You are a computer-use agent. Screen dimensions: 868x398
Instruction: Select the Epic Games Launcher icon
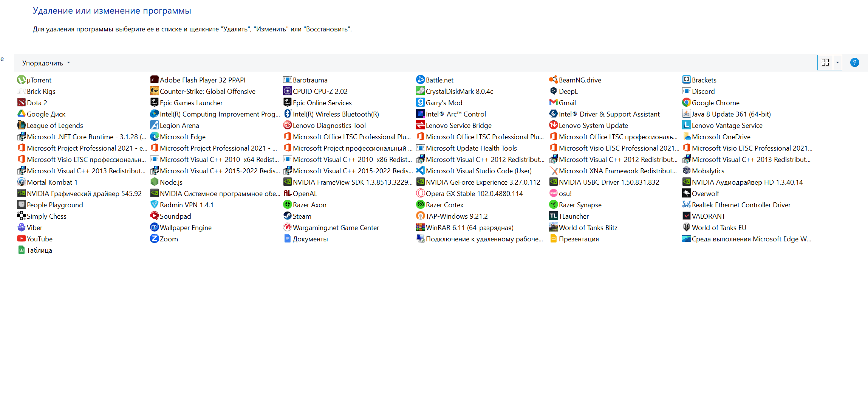coord(155,103)
